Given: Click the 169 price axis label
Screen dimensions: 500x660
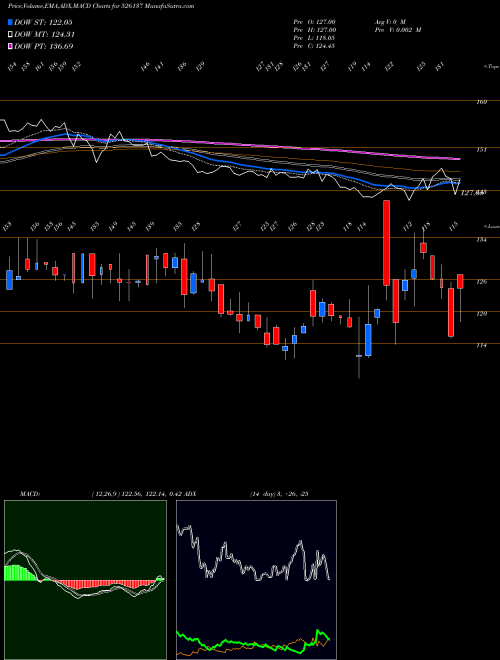Looking at the screenshot, I should click(482, 102).
